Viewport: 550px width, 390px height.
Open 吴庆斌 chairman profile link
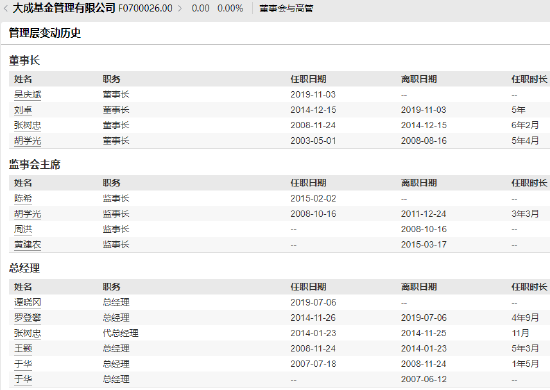point(27,94)
